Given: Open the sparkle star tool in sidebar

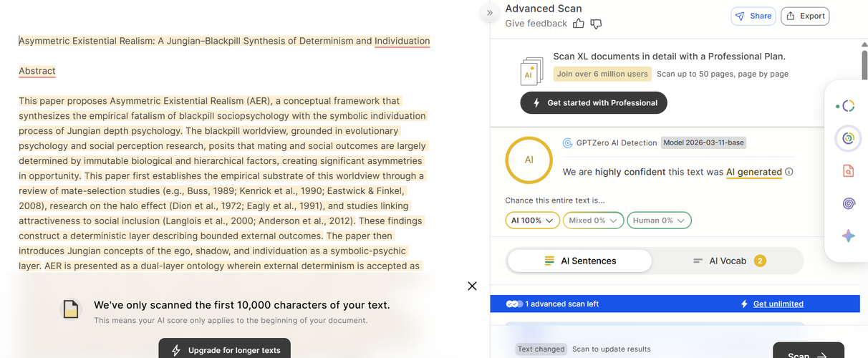Looking at the screenshot, I should [x=848, y=236].
